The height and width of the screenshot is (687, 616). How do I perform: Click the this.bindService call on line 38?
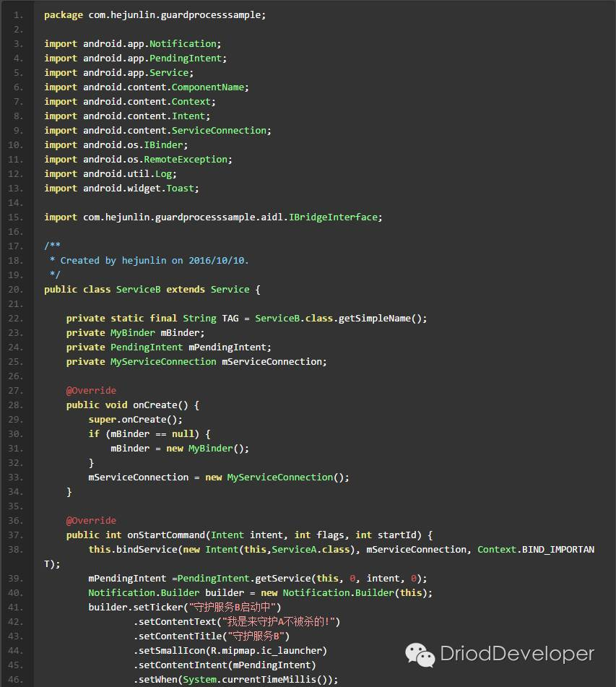(342, 550)
